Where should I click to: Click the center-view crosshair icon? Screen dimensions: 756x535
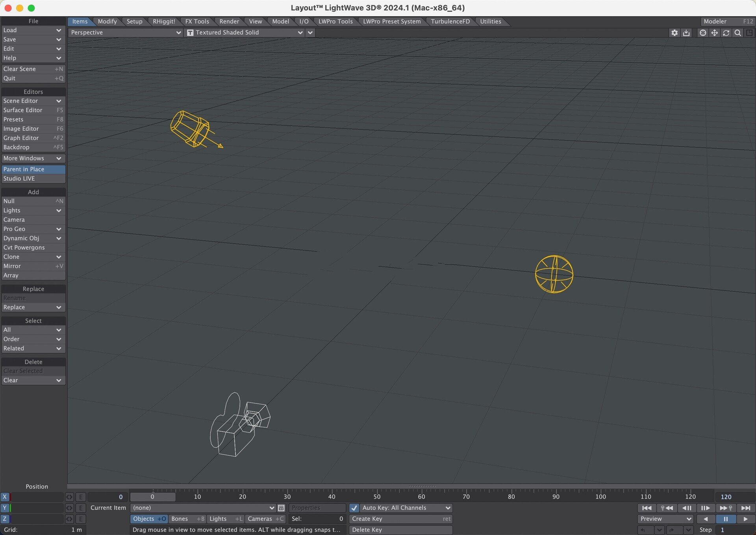click(702, 33)
